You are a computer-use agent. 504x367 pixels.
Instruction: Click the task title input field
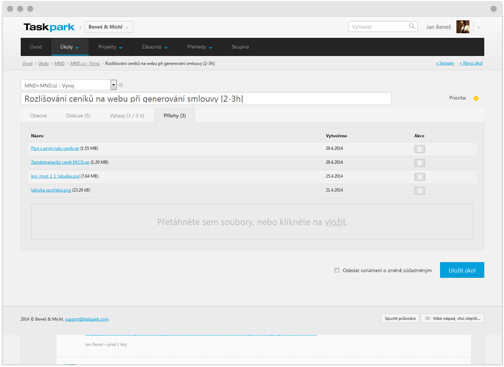206,99
